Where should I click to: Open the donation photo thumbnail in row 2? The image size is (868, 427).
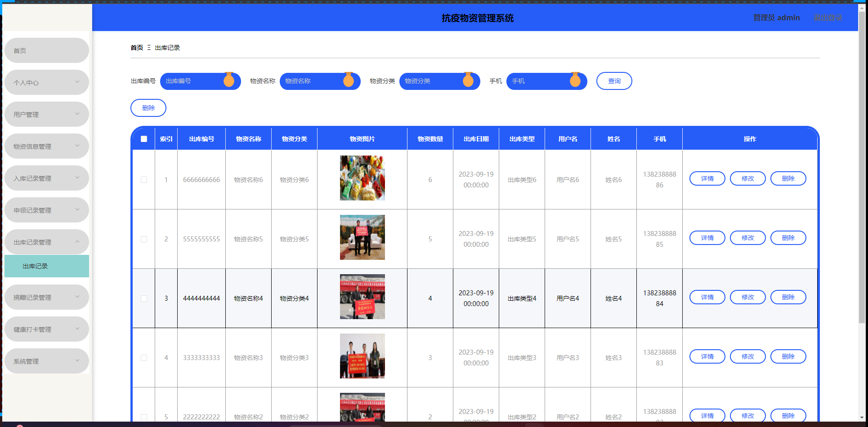[x=362, y=237]
